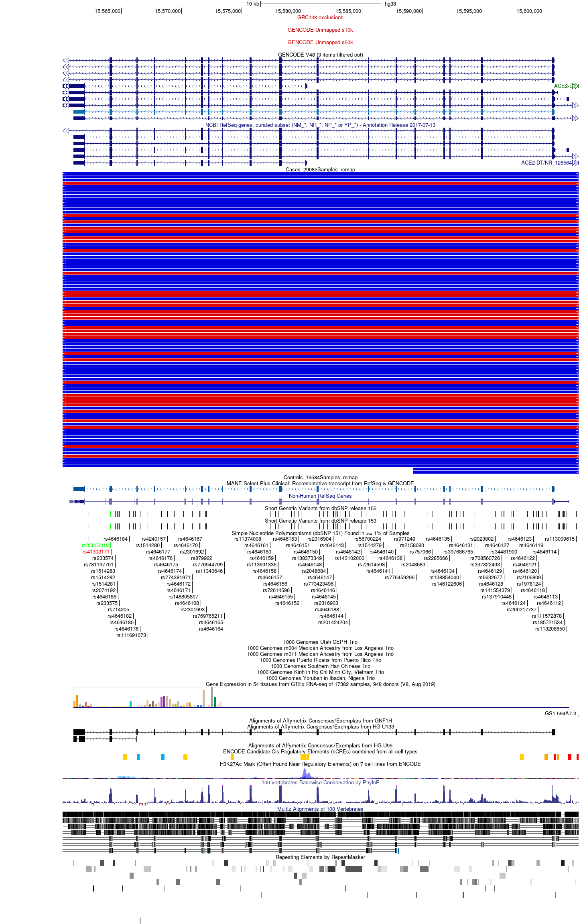The width and height of the screenshot is (579, 924).
Task: Select SNP rs971249
Action: 404,539
